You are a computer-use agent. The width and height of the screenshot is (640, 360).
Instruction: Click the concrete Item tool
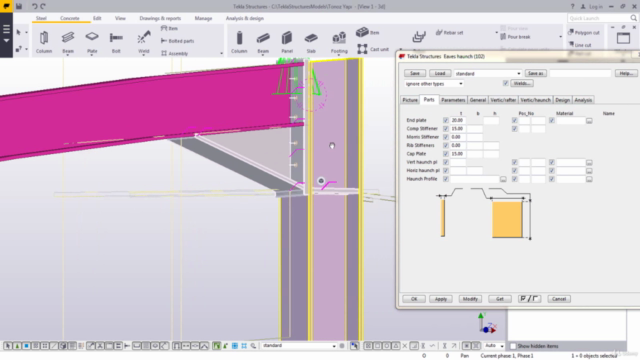coord(368,32)
